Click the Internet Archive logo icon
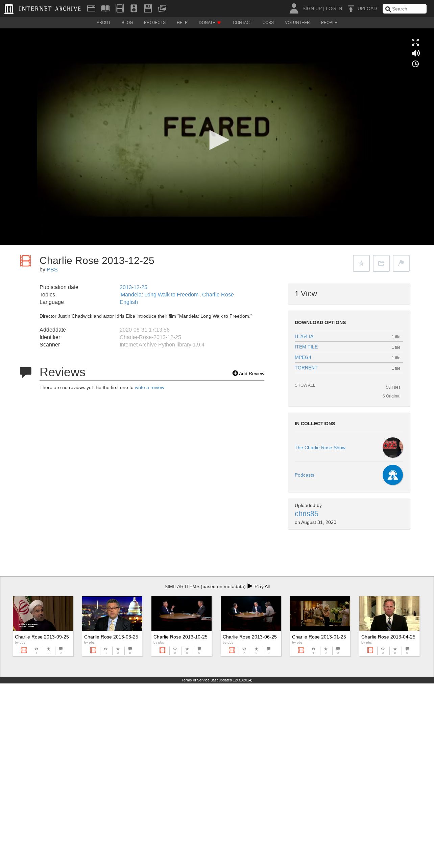434x868 pixels. (x=9, y=8)
